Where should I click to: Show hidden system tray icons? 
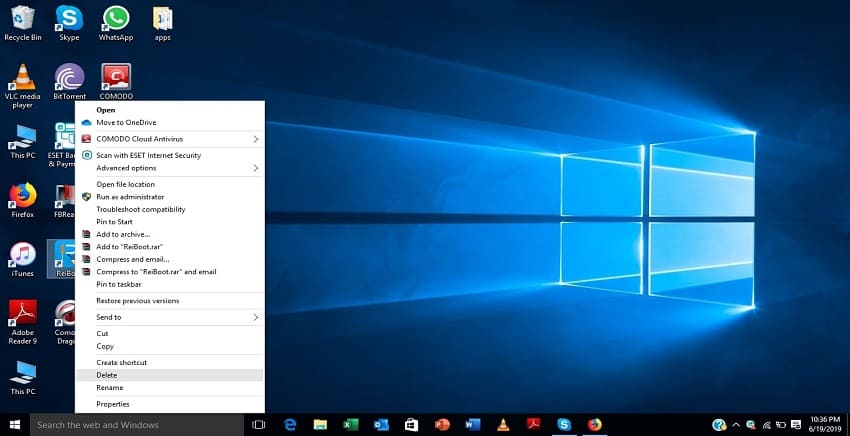(736, 425)
